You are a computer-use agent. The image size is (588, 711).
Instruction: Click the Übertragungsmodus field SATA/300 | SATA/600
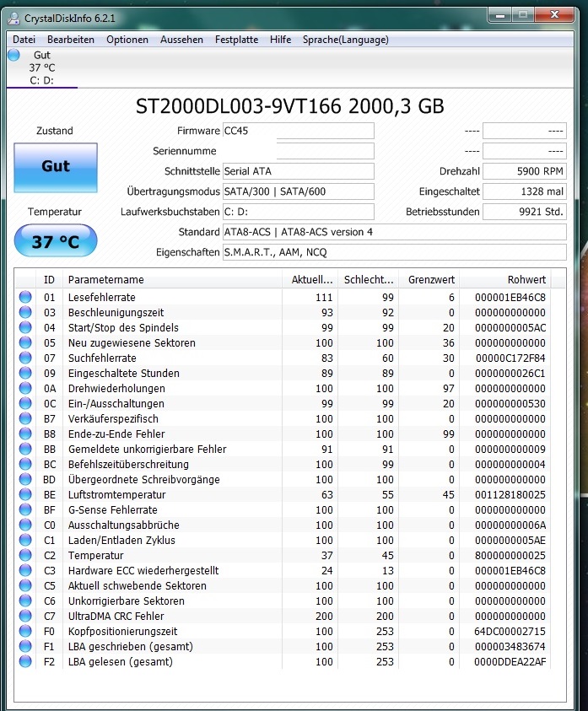pyautogui.click(x=298, y=191)
